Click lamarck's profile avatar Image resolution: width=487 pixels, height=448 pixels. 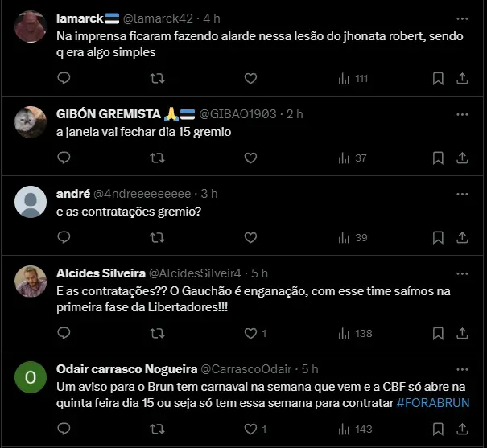point(31,27)
